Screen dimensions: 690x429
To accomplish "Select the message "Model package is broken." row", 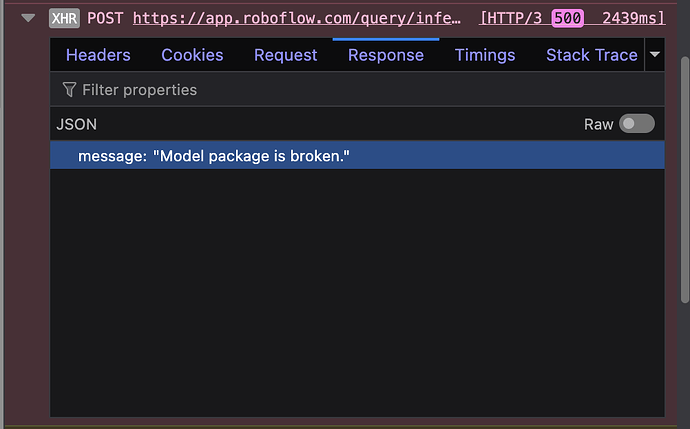I will point(357,156).
